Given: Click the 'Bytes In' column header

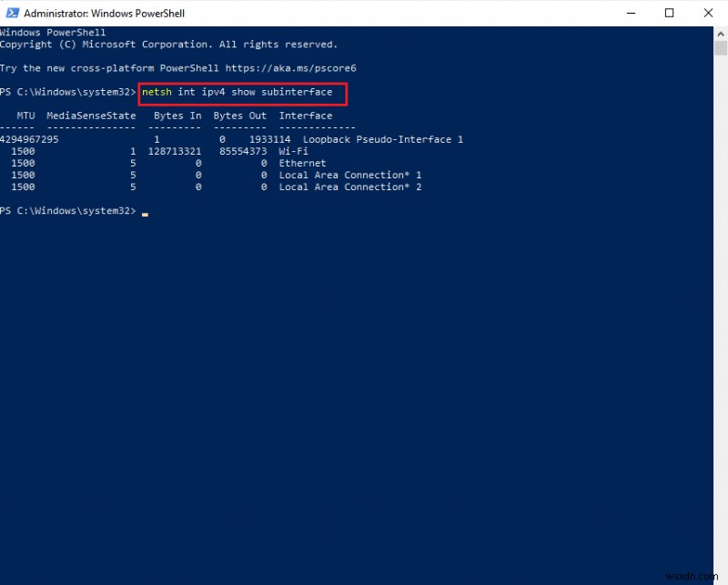Looking at the screenshot, I should (x=177, y=116).
